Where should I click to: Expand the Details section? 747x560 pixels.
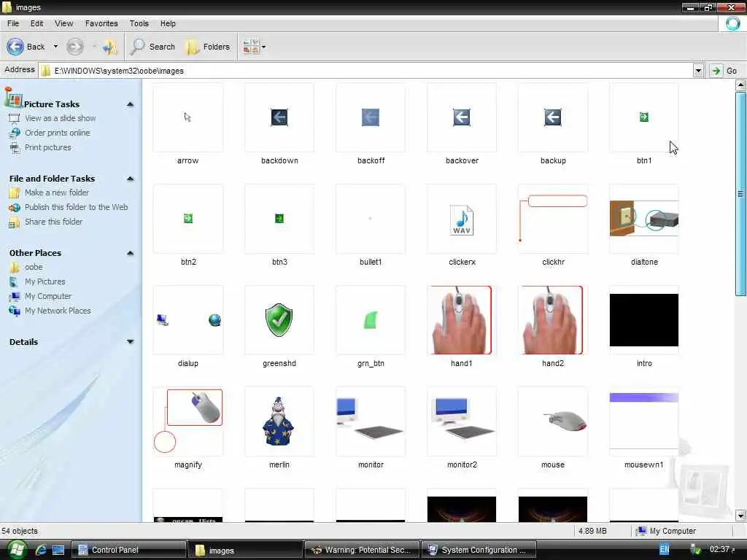[x=130, y=342]
